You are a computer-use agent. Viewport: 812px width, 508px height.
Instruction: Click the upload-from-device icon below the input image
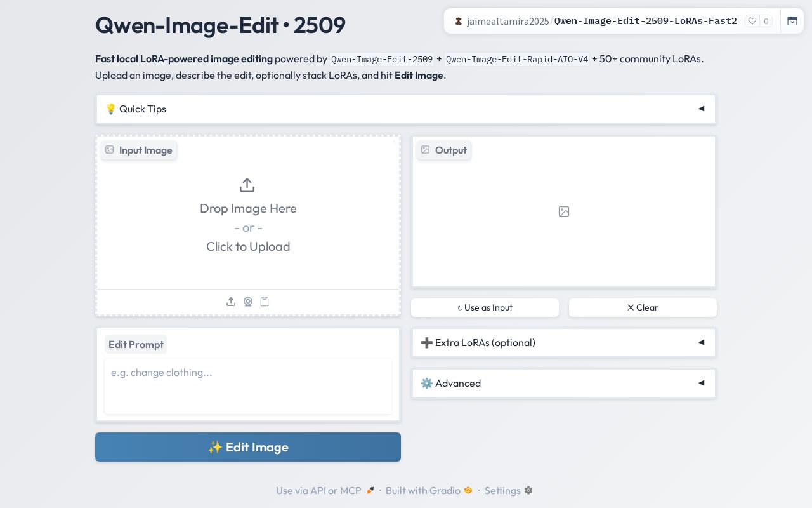pyautogui.click(x=231, y=302)
